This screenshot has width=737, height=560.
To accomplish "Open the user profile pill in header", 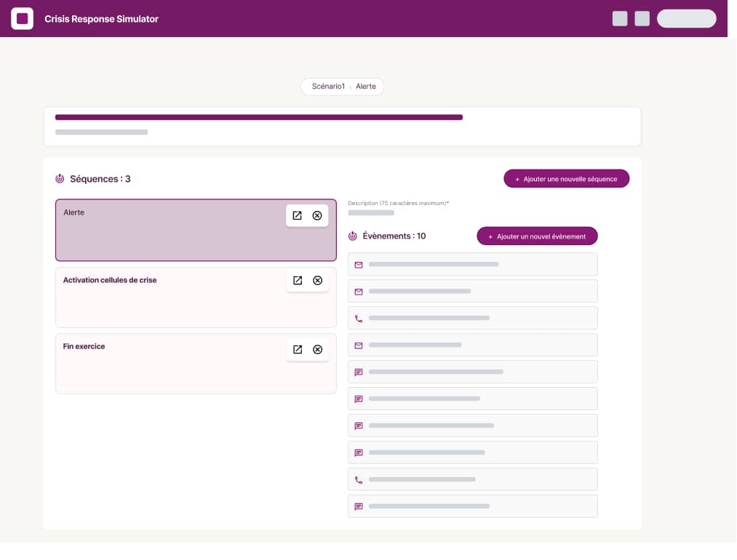I will [x=686, y=19].
